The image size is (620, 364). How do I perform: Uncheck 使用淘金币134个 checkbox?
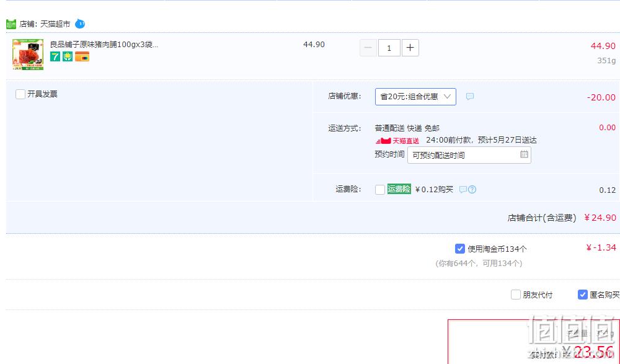460,249
